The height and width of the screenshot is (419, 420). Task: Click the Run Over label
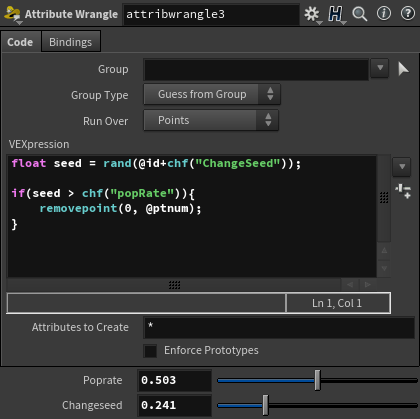point(105,121)
